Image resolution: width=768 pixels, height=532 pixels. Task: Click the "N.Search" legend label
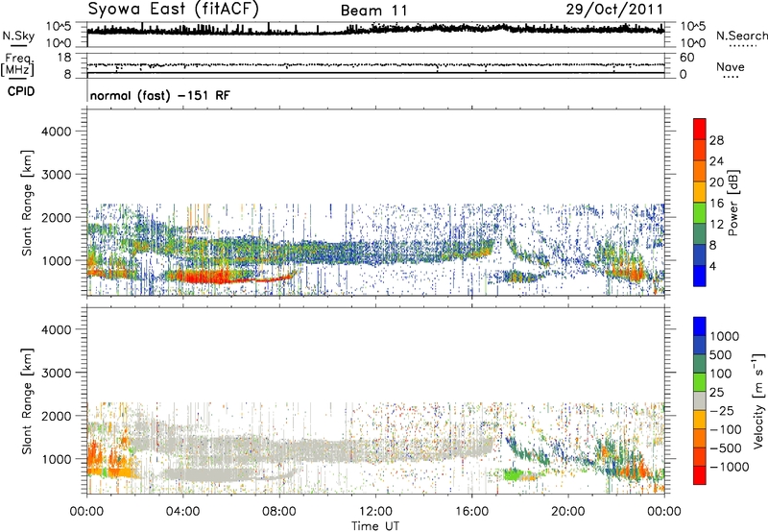[741, 36]
